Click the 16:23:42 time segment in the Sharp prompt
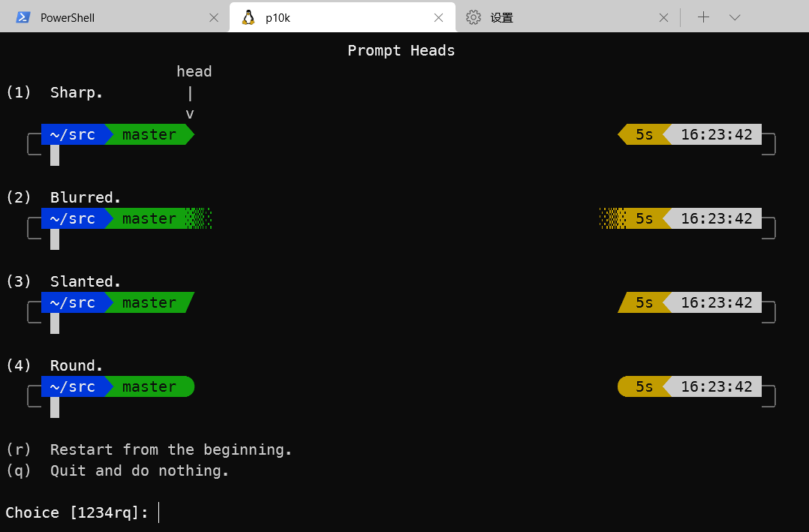The width and height of the screenshot is (809, 532). coord(716,134)
